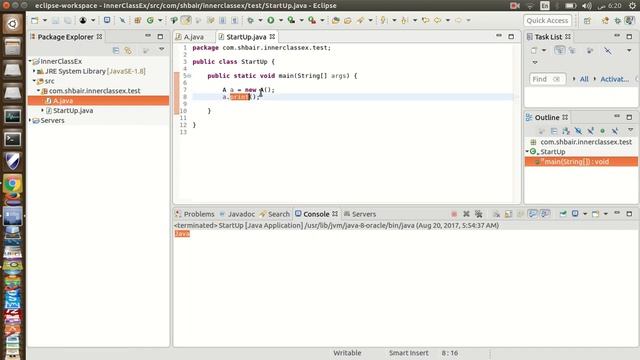The image size is (640, 360).
Task: Click the Debug bug icon in toolbar
Action: coord(250,20)
